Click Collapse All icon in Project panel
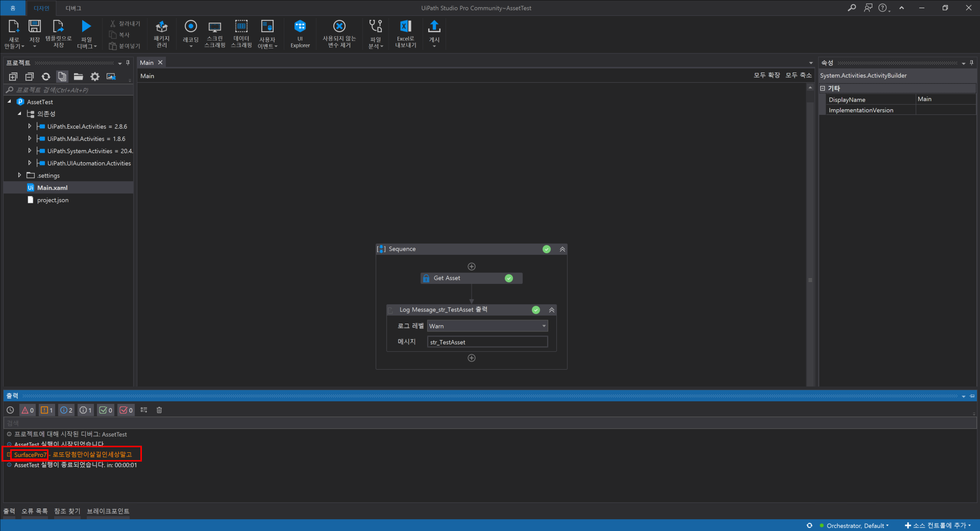This screenshot has height=531, width=980. pyautogui.click(x=30, y=77)
